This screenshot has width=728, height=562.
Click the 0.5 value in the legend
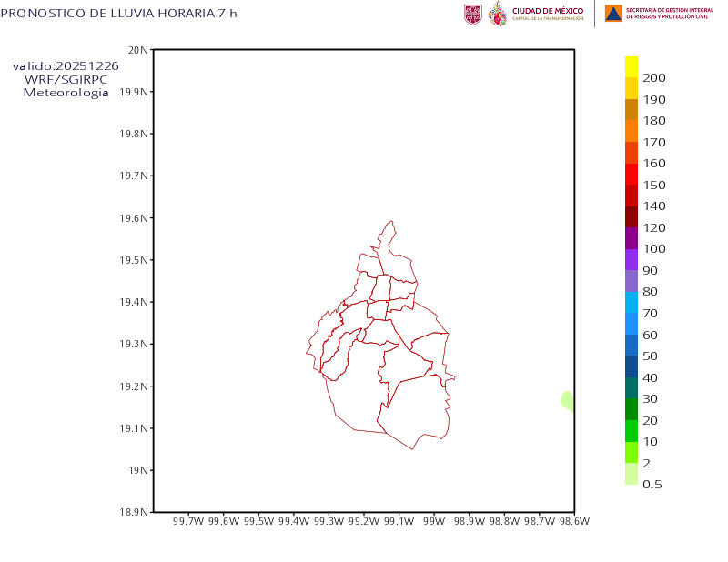(x=652, y=484)
